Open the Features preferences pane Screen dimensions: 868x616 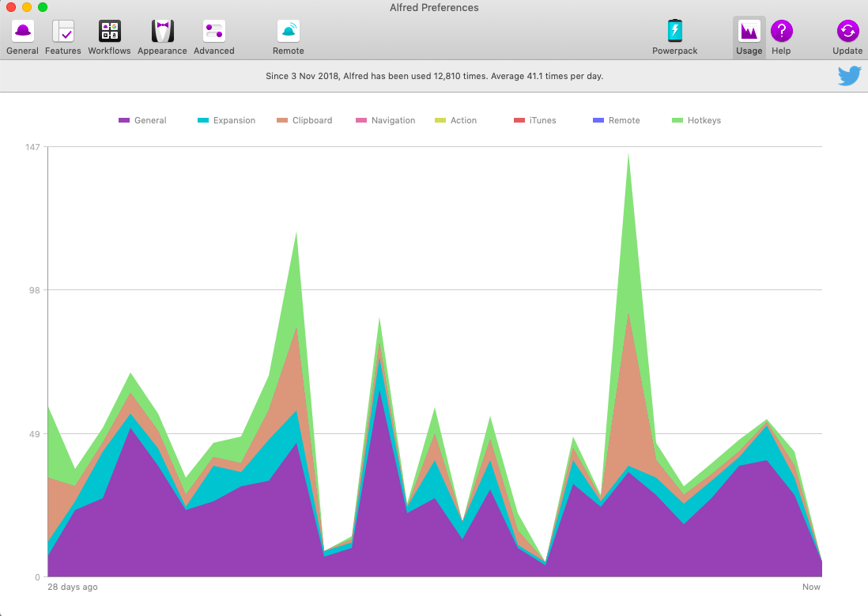pyautogui.click(x=63, y=37)
